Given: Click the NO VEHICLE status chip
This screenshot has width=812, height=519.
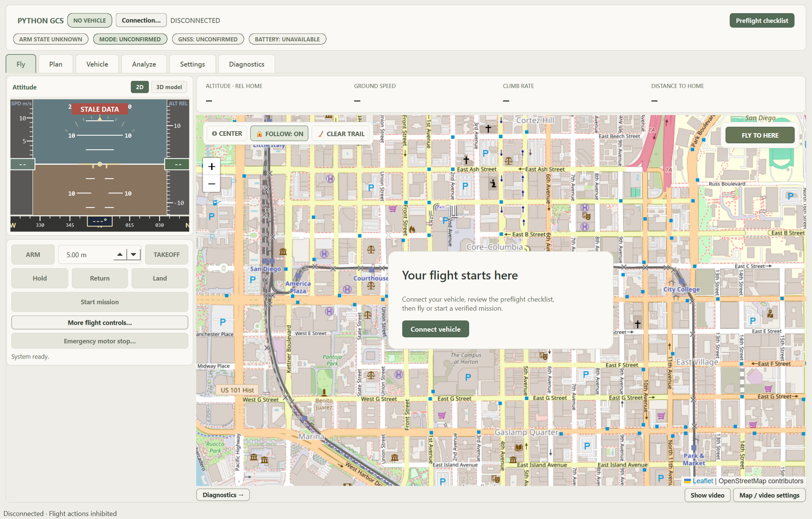Looking at the screenshot, I should (x=89, y=20).
